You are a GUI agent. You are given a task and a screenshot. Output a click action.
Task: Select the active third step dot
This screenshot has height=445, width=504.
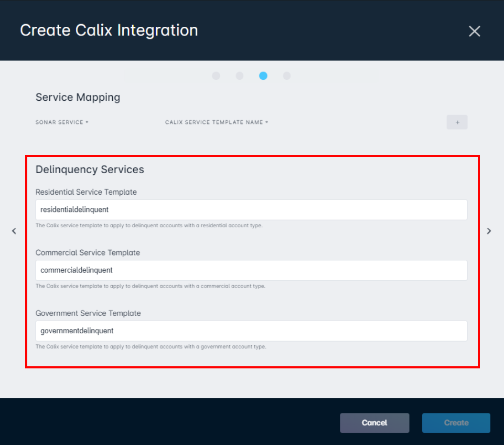(263, 76)
